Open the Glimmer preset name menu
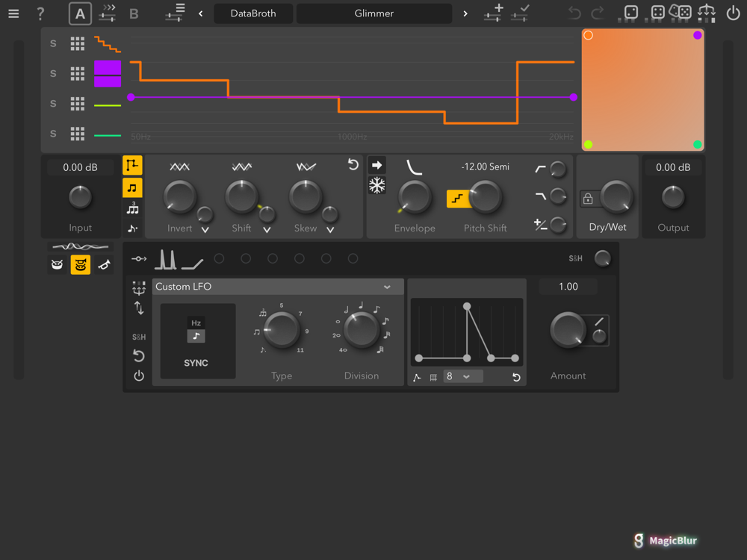Viewport: 747px width, 560px height. coord(374,13)
